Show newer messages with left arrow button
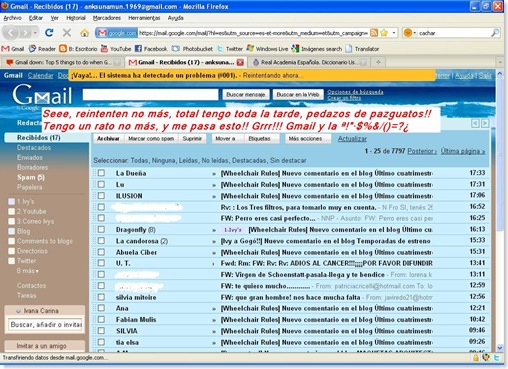508x369 pixels. (x=475, y=123)
